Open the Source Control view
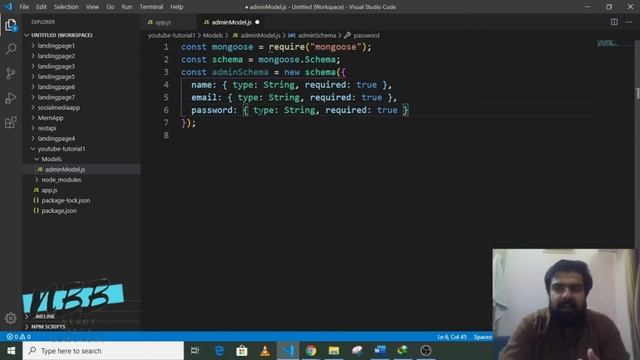Screen dimensions: 640x360 click(11, 73)
